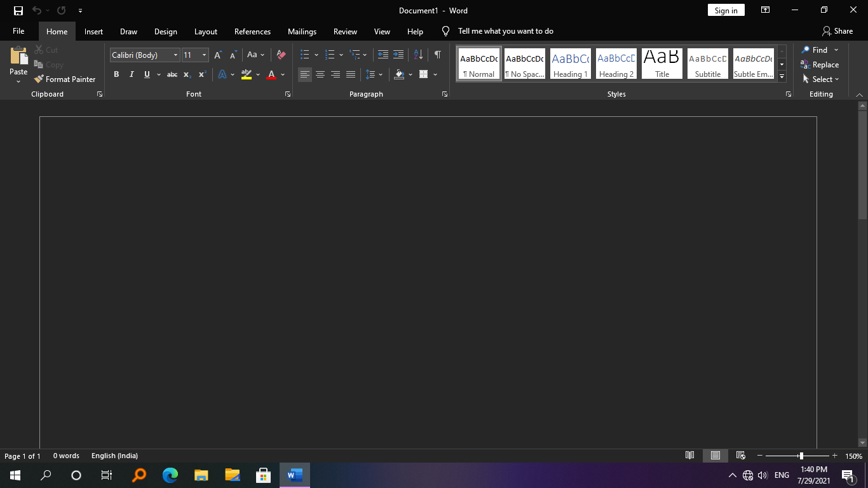Open the font size dropdown
Viewport: 868px width, 488px height.
pos(204,55)
